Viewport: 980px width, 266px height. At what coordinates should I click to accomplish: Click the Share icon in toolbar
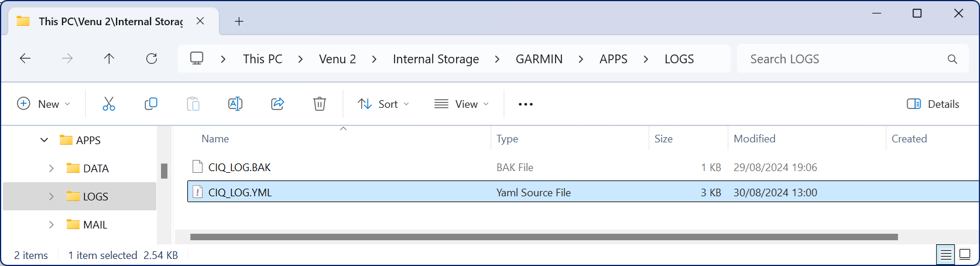pos(277,104)
